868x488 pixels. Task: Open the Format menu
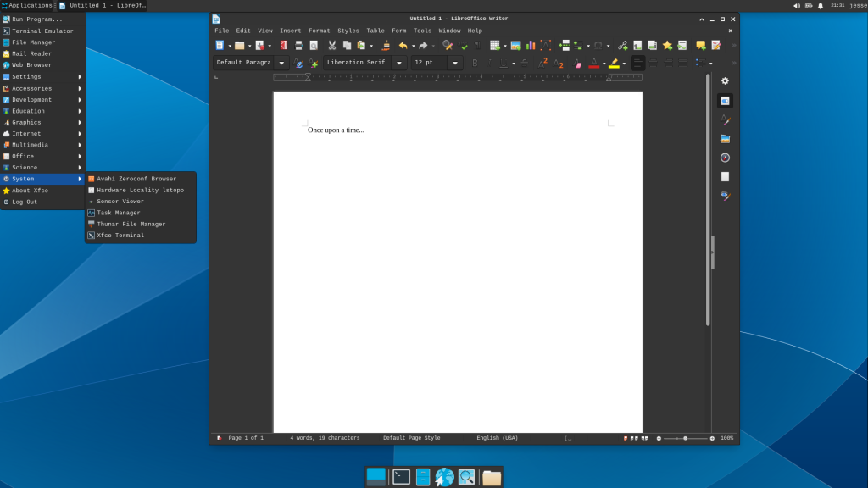click(319, 30)
